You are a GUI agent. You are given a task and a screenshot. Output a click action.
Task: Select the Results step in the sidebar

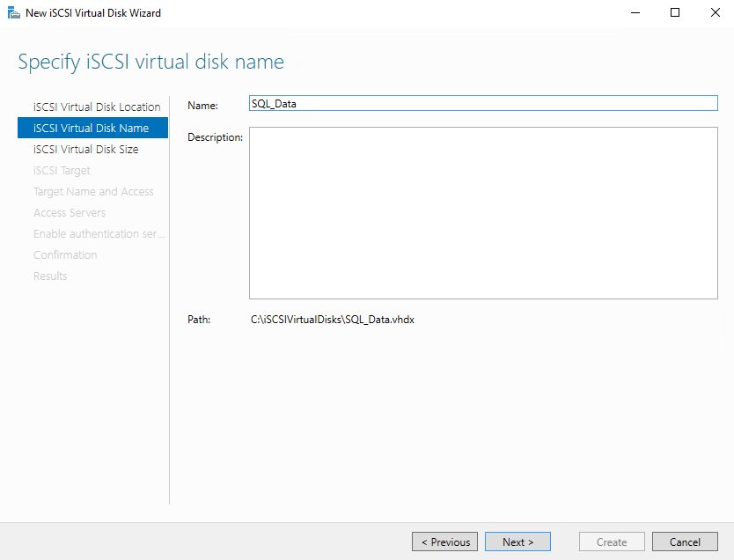point(50,276)
